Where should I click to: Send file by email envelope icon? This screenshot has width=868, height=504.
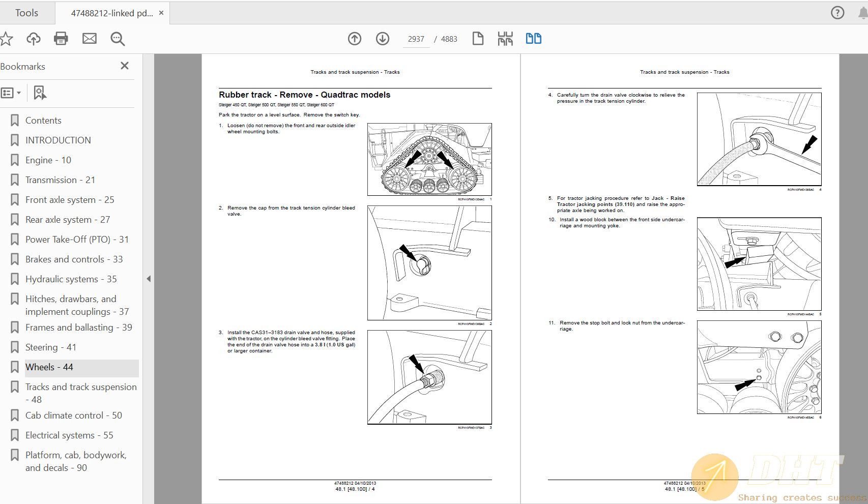tap(90, 39)
